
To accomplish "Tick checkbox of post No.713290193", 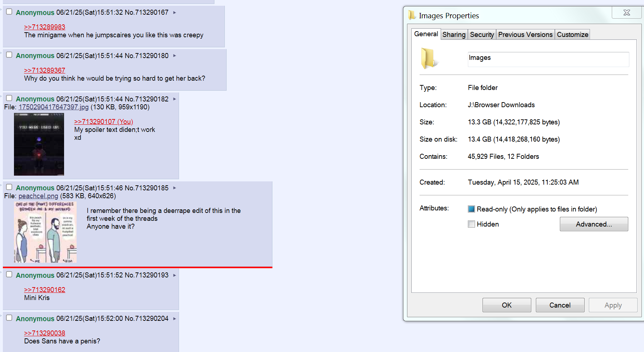I will 9,275.
